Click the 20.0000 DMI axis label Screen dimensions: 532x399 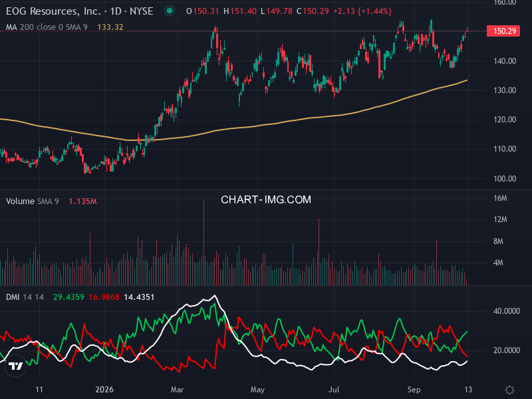(507, 350)
